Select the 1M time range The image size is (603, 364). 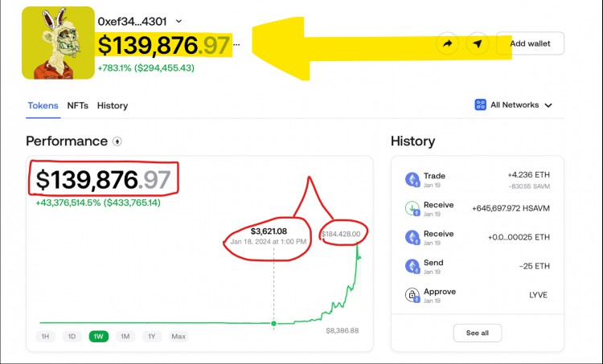click(125, 336)
